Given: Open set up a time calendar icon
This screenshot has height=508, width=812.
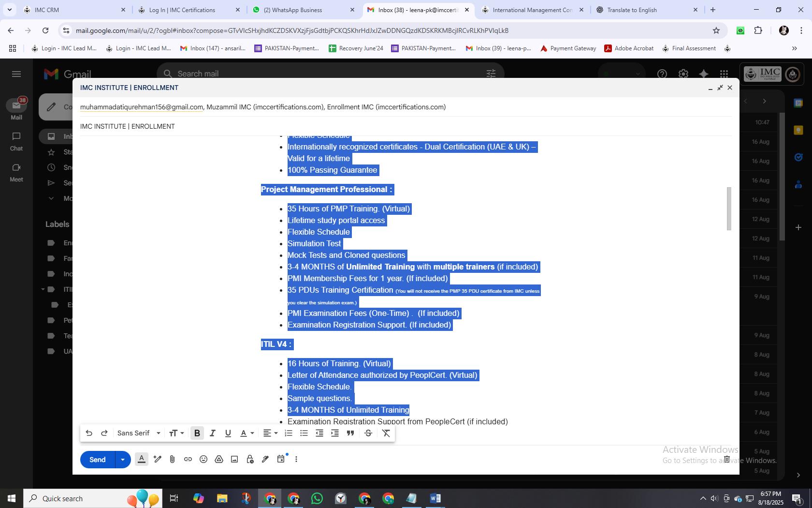Looking at the screenshot, I should pos(281,459).
